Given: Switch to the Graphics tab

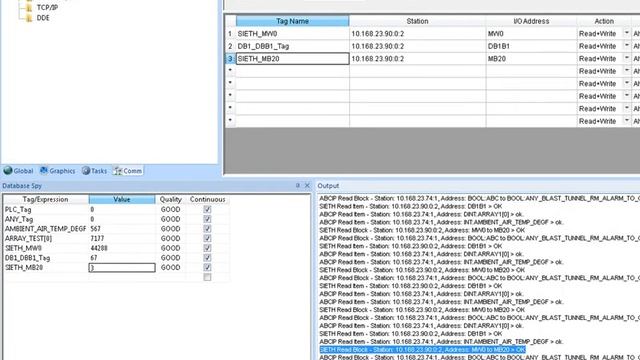Looking at the screenshot, I should (x=58, y=171).
